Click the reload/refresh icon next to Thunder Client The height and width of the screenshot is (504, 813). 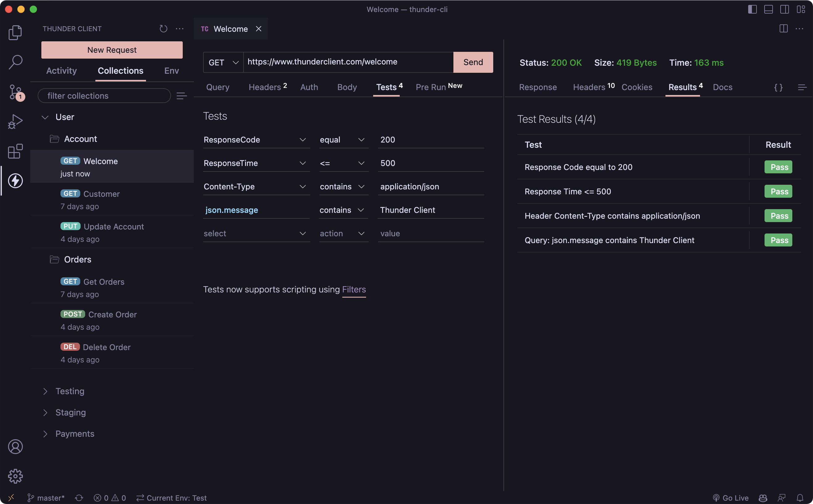pyautogui.click(x=163, y=29)
